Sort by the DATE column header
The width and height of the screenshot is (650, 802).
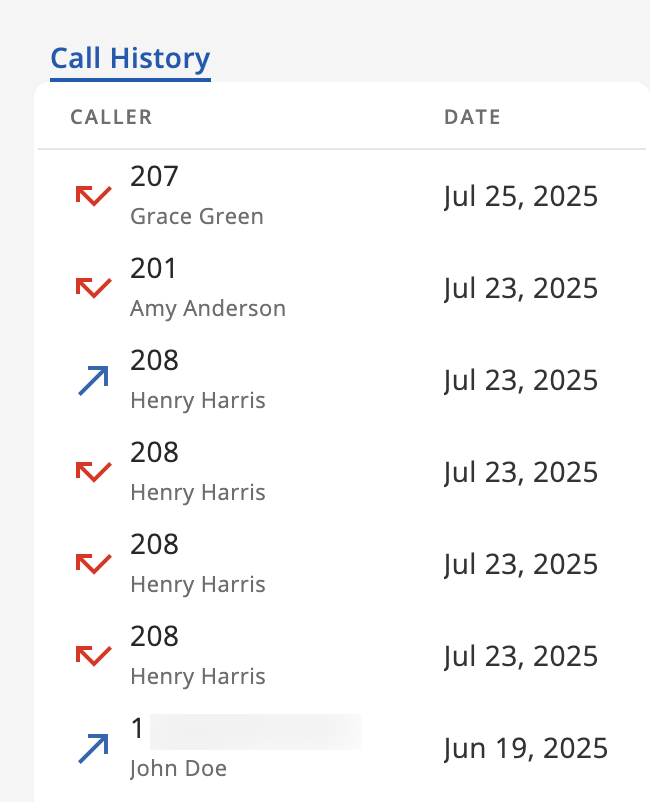coord(472,117)
